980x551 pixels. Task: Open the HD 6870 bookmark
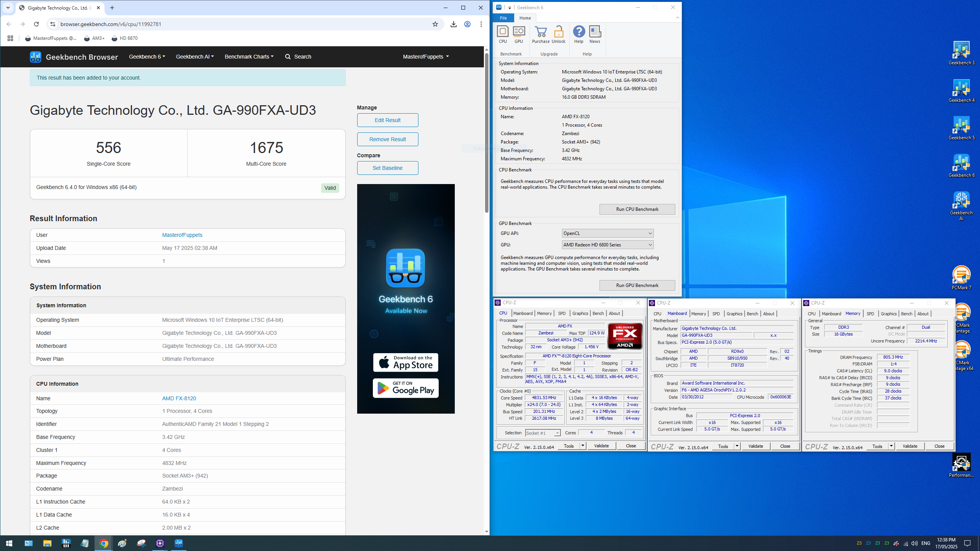[x=125, y=38]
